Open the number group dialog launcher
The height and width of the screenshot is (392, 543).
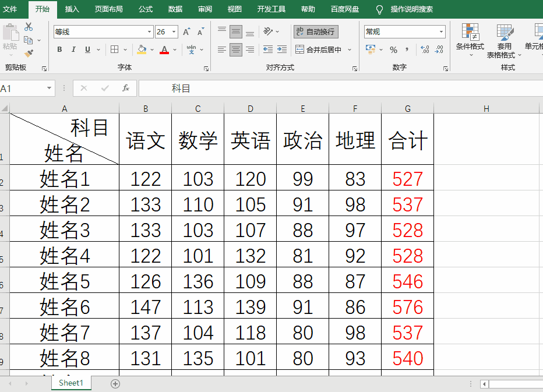tap(445, 69)
